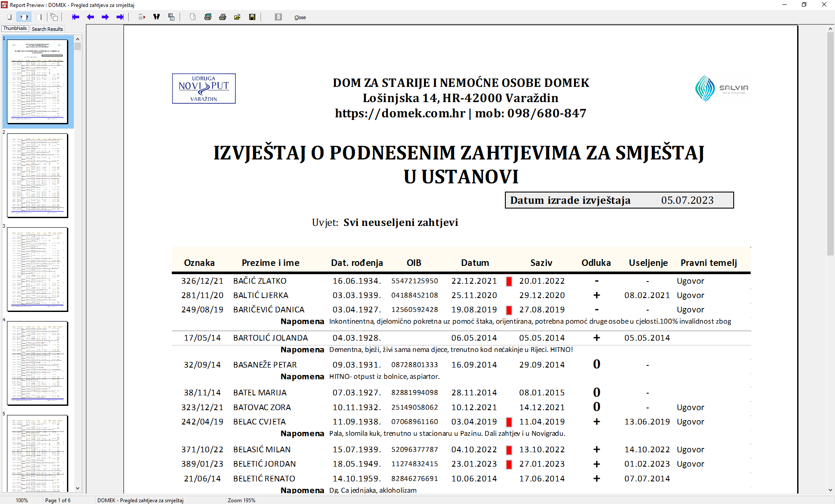Click report pane scroll-down arrow
This screenshot has width=835, height=504.
click(830, 490)
